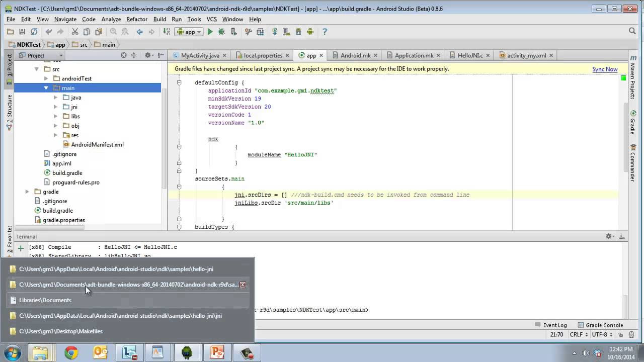
Task: Collapse the src folder
Action: [x=37, y=69]
